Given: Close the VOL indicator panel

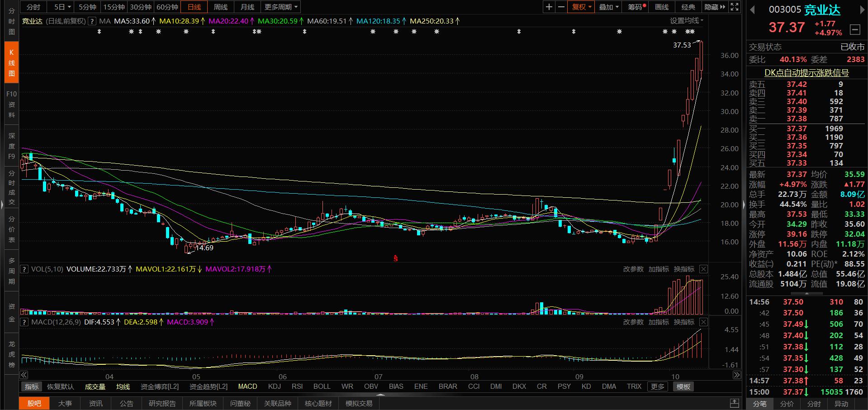Looking at the screenshot, I should (703, 269).
